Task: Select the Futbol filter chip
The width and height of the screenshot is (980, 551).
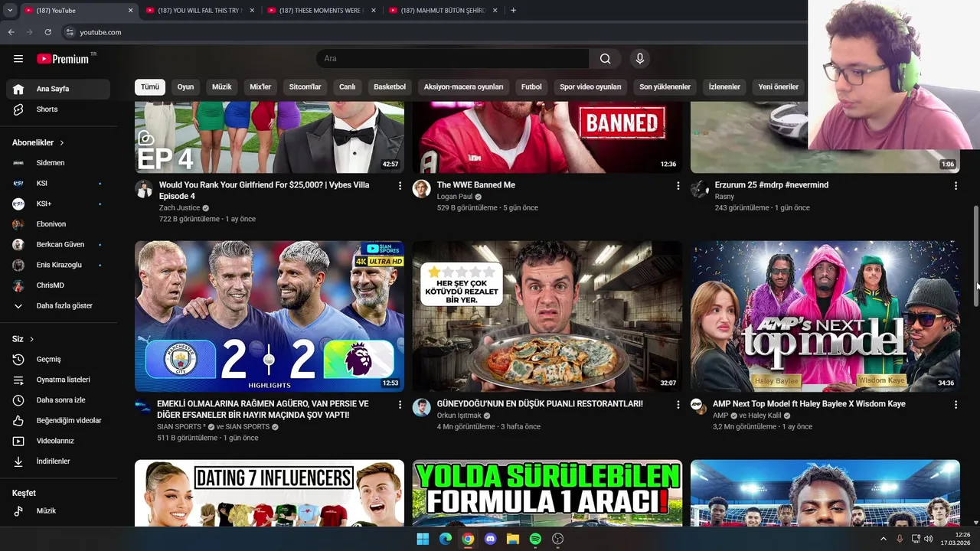Action: pos(531,87)
